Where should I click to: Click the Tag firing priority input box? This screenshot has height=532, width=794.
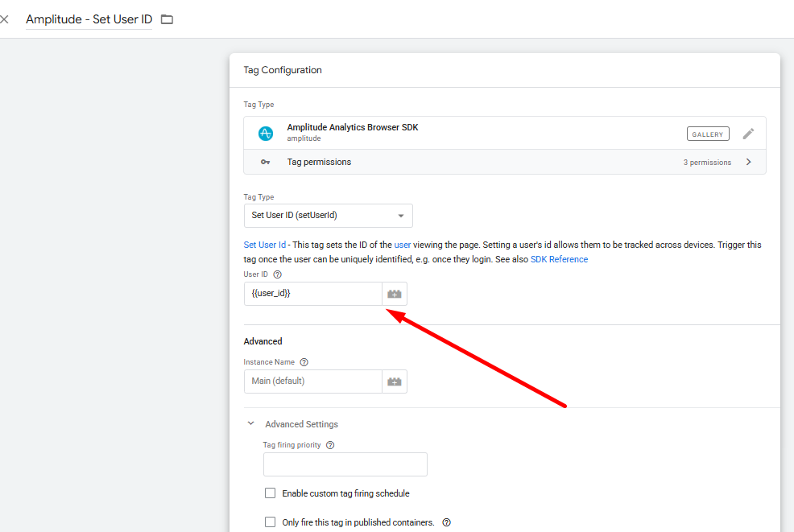[x=345, y=464]
